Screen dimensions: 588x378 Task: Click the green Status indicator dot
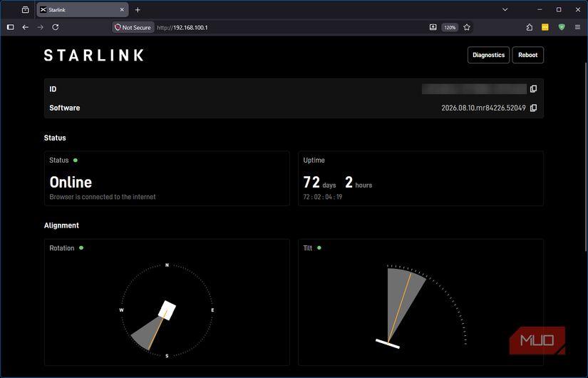(76, 160)
